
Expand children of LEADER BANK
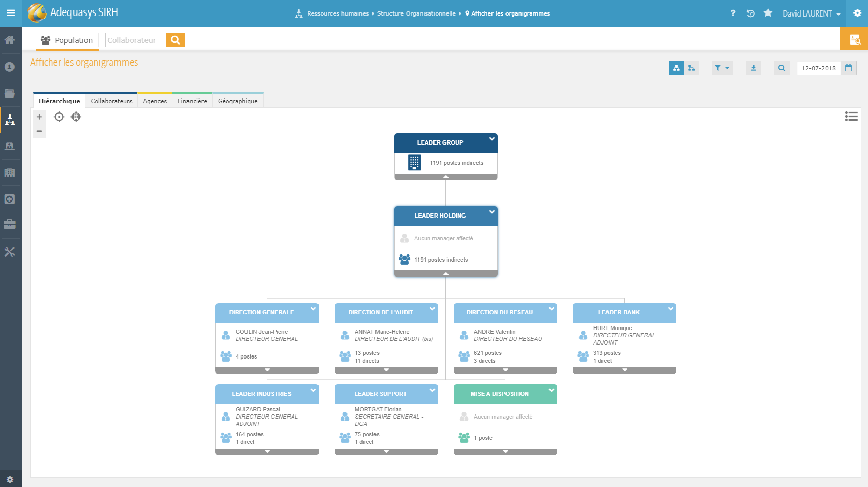pos(625,370)
